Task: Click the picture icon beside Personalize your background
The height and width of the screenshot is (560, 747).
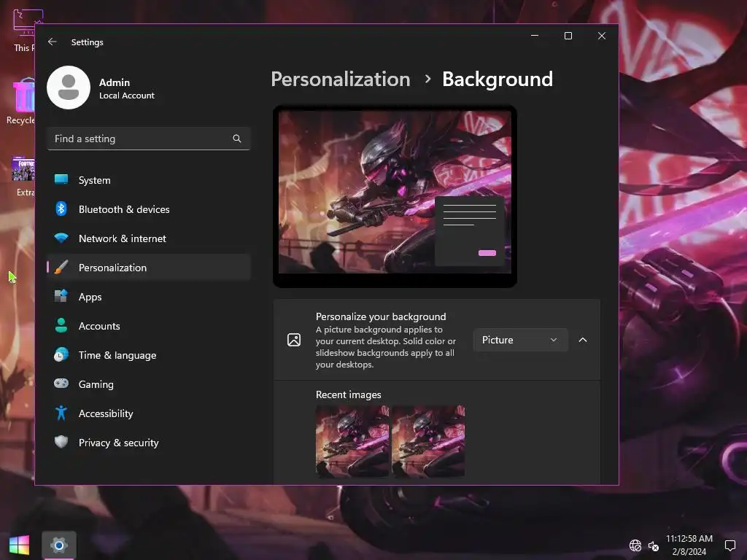Action: tap(294, 340)
